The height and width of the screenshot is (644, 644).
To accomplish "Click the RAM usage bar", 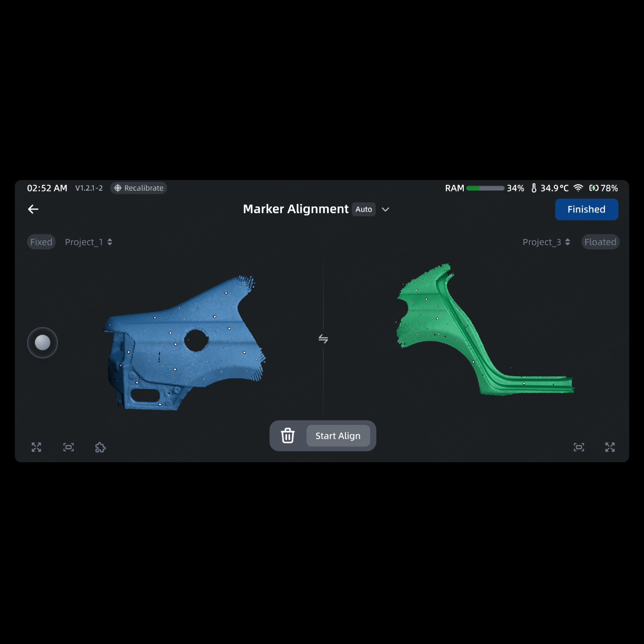I will (x=485, y=188).
